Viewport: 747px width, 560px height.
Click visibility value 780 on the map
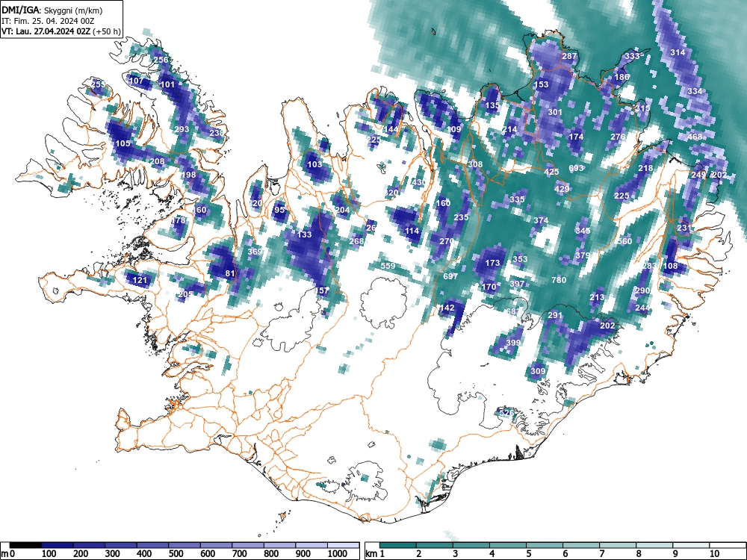click(x=559, y=279)
